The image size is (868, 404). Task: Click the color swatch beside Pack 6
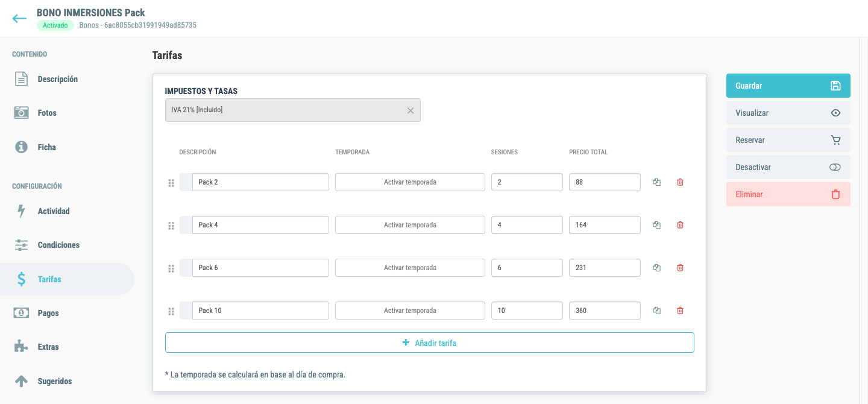[x=186, y=268]
